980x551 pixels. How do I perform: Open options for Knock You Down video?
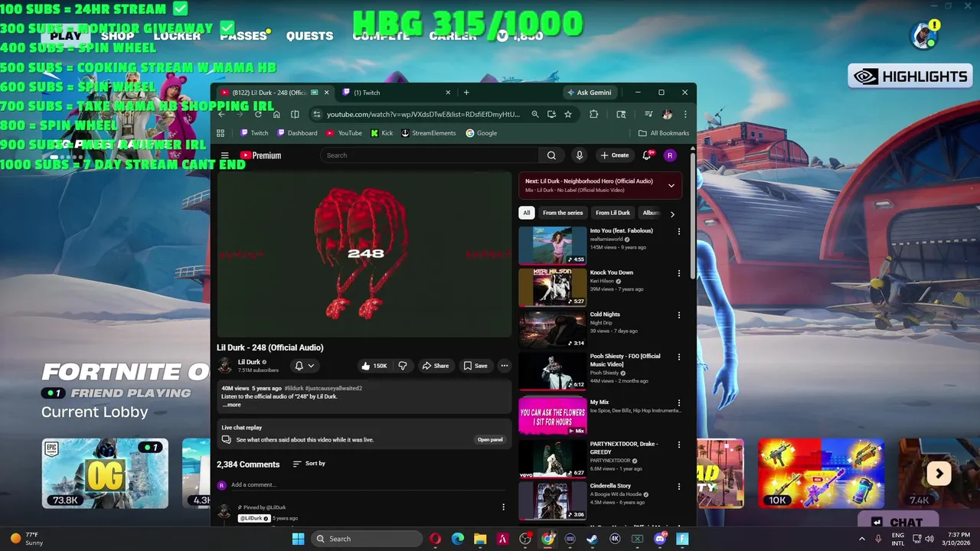pyautogui.click(x=678, y=273)
